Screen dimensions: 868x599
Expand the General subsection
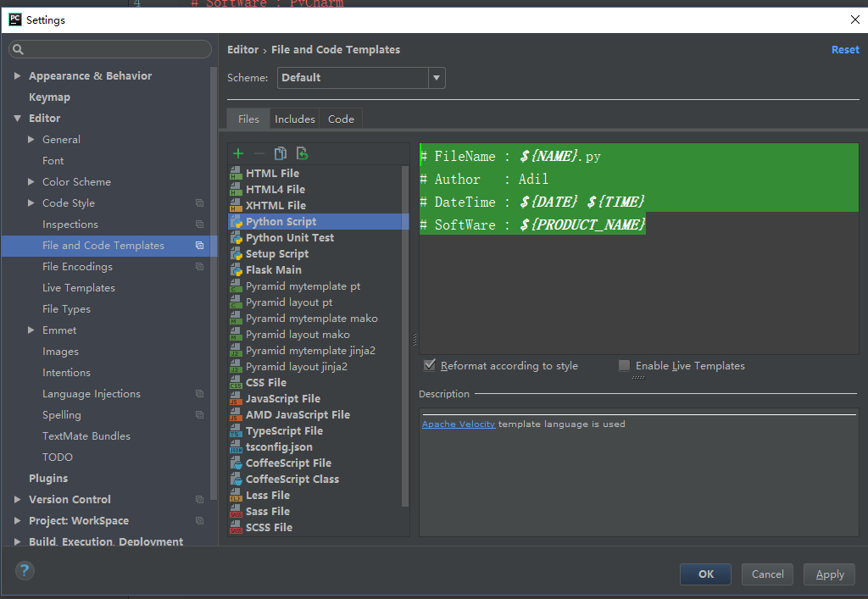(31, 140)
